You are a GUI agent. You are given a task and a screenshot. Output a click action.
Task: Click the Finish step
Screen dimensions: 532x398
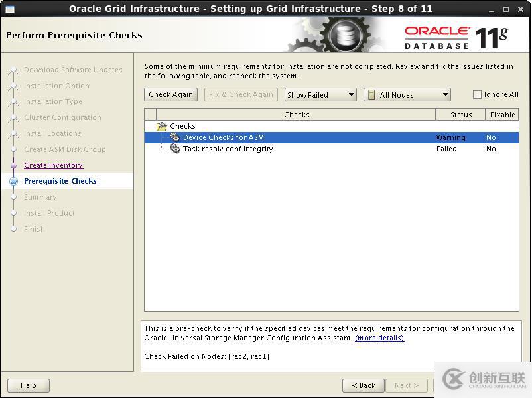34,229
